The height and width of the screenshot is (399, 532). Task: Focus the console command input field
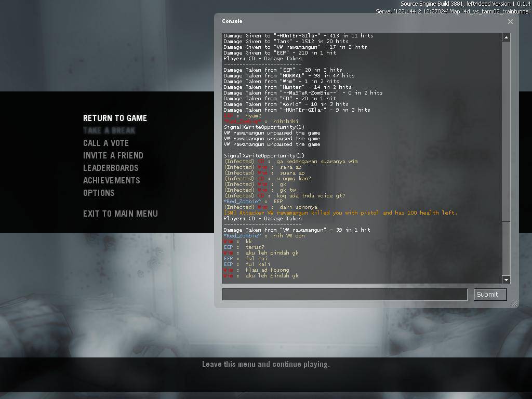tap(345, 295)
